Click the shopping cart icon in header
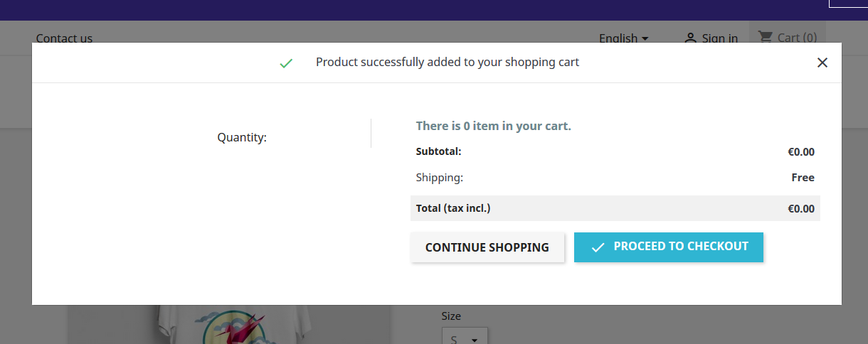The width and height of the screenshot is (868, 344). (x=765, y=37)
